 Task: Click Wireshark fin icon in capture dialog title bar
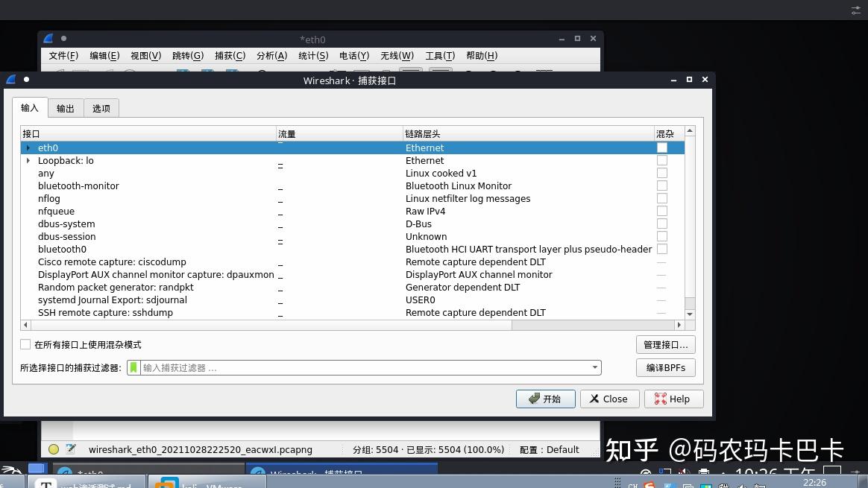point(11,80)
